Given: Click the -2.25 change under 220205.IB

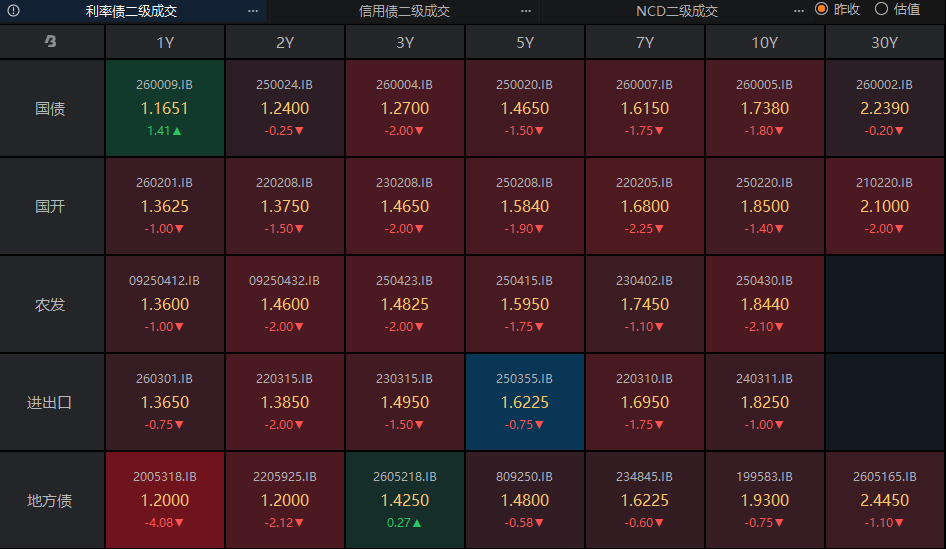Looking at the screenshot, I should 644,229.
